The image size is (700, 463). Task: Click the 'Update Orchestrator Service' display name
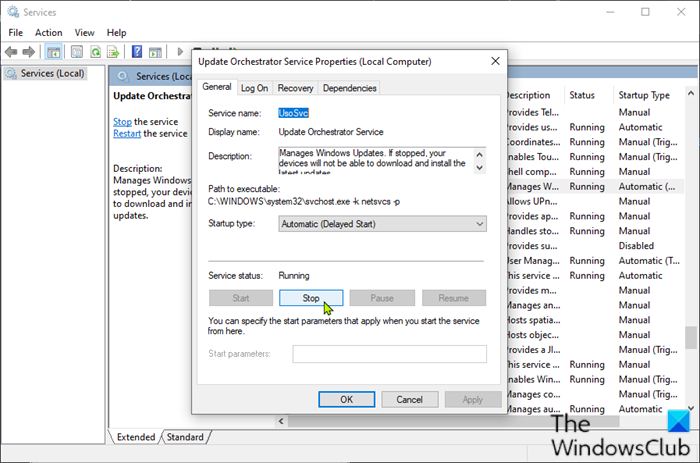(x=331, y=132)
